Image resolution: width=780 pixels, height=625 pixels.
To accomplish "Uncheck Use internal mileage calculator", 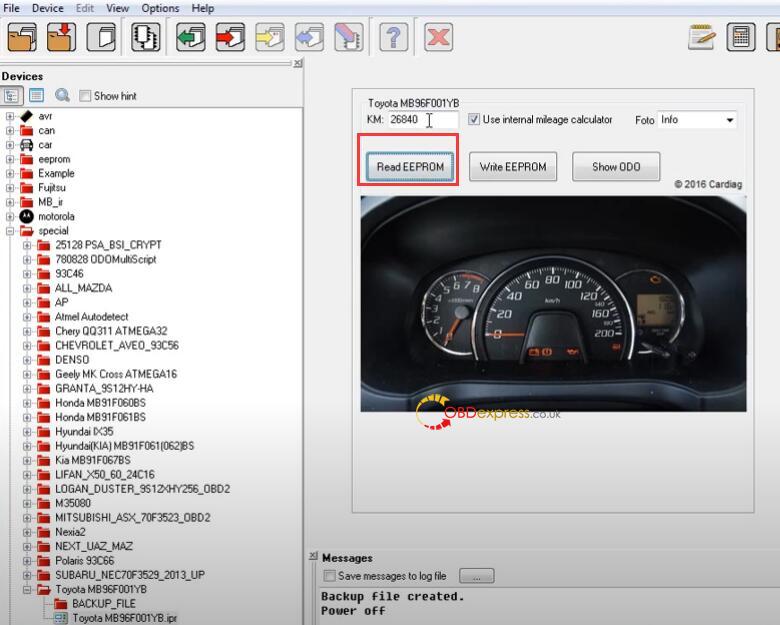I will 474,119.
